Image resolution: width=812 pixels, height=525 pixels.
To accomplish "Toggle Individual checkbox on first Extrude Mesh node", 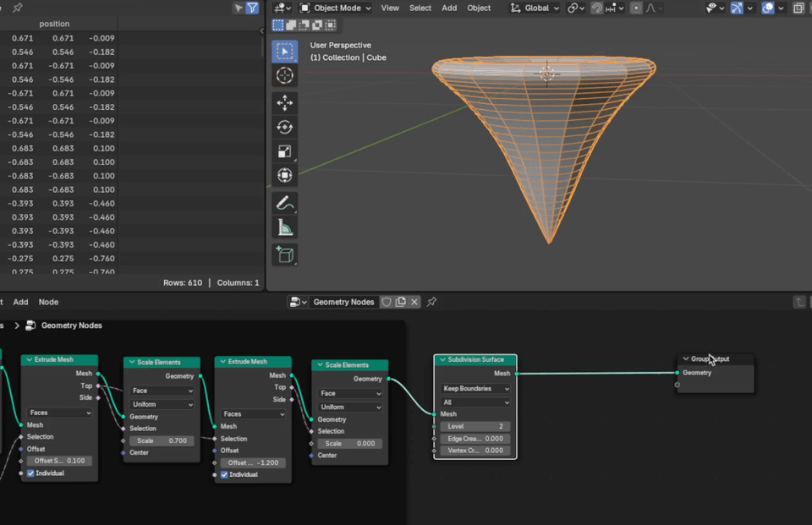I will [30, 473].
